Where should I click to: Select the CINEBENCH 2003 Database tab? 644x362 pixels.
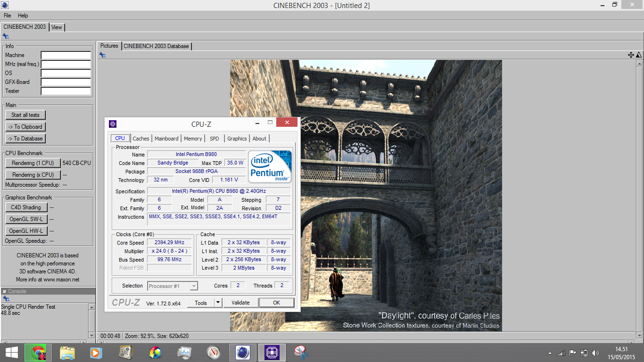157,46
